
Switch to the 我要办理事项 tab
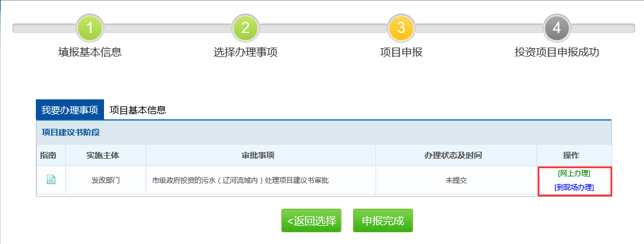pyautogui.click(x=70, y=110)
